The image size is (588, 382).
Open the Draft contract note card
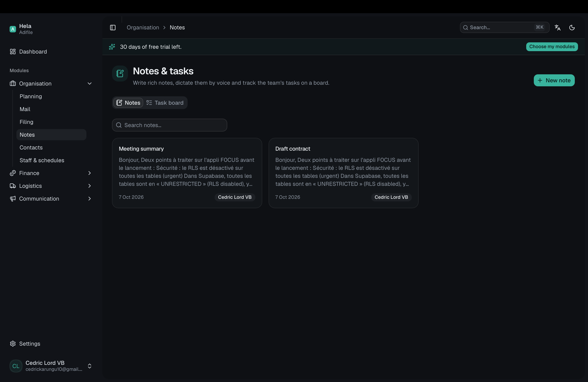click(343, 173)
